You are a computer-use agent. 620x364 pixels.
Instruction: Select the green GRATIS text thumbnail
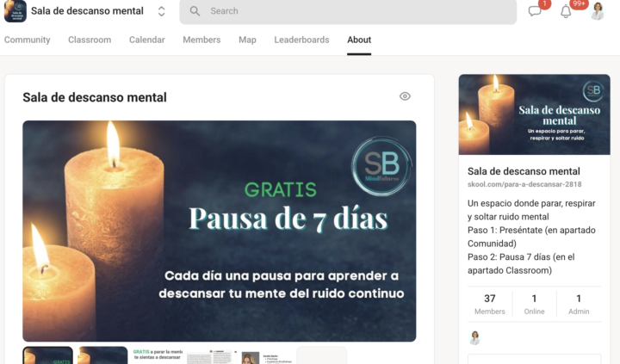click(x=158, y=355)
